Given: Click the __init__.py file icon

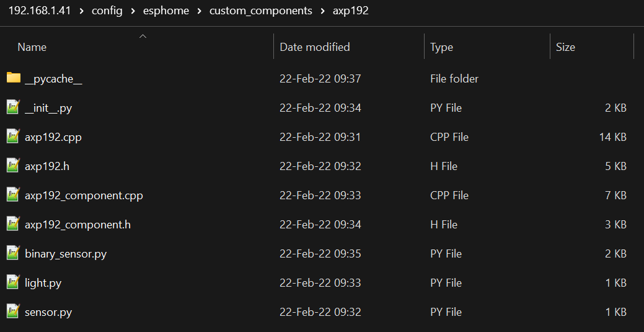Looking at the screenshot, I should tap(14, 107).
